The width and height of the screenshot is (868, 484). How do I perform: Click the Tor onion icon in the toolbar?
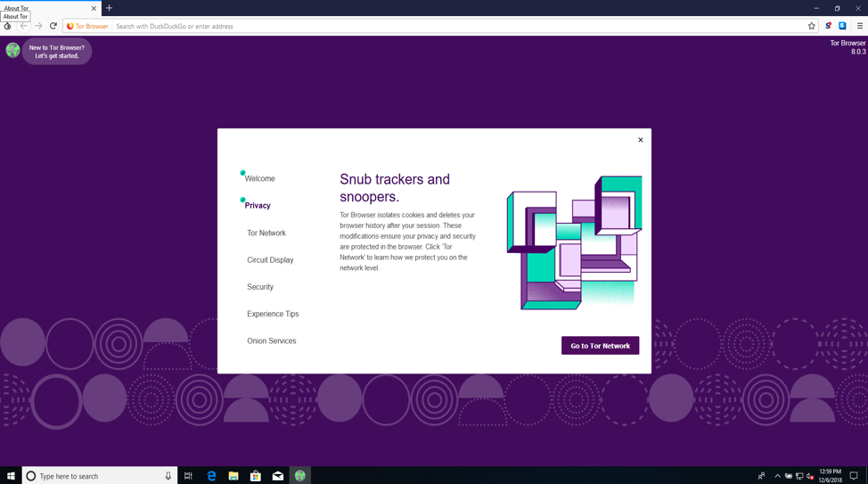[7, 26]
